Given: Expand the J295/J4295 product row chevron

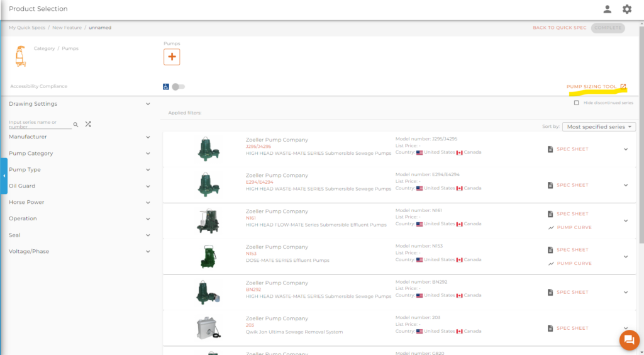Looking at the screenshot, I should coord(626,150).
